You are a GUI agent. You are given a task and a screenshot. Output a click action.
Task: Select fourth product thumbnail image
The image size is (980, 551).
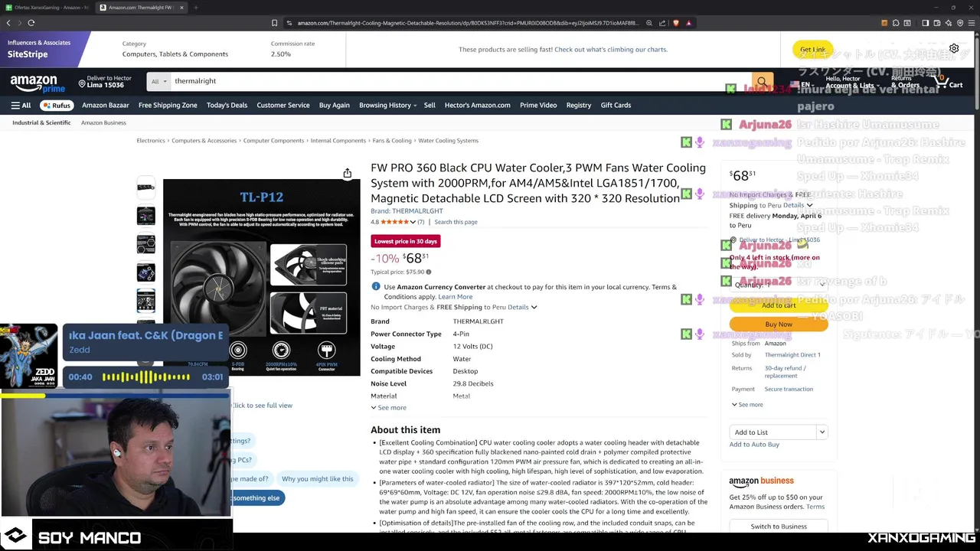(145, 272)
